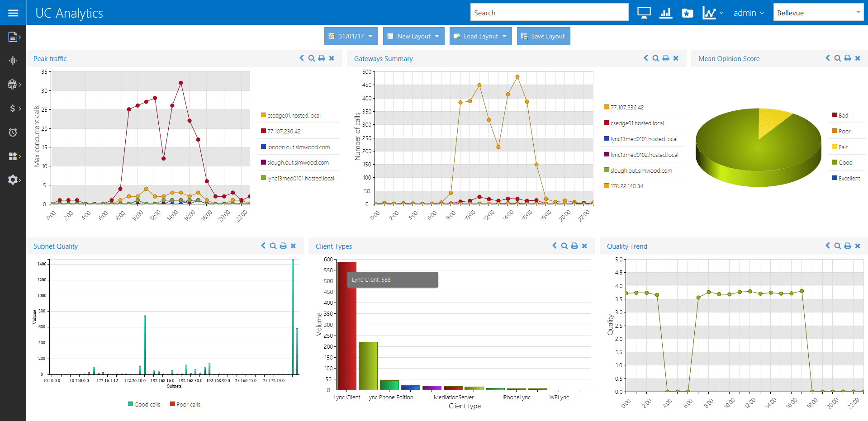This screenshot has height=421, width=868.
Task: Toggle 'csedge01.hosted.local' series in Peak traffic legend
Action: click(294, 115)
